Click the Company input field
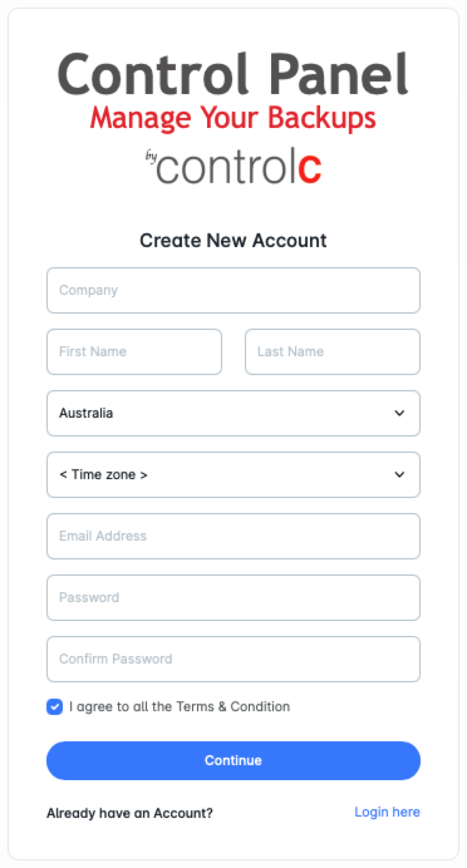The image size is (467, 868). 233,290
